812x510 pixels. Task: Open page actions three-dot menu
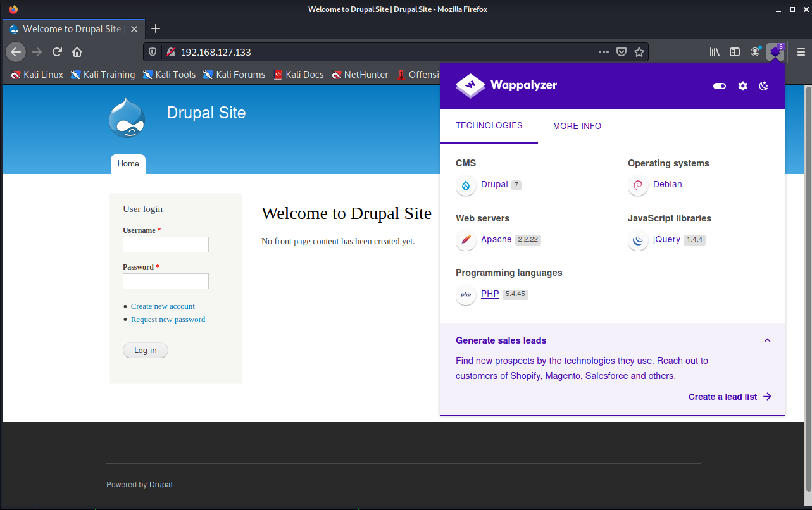(x=604, y=52)
